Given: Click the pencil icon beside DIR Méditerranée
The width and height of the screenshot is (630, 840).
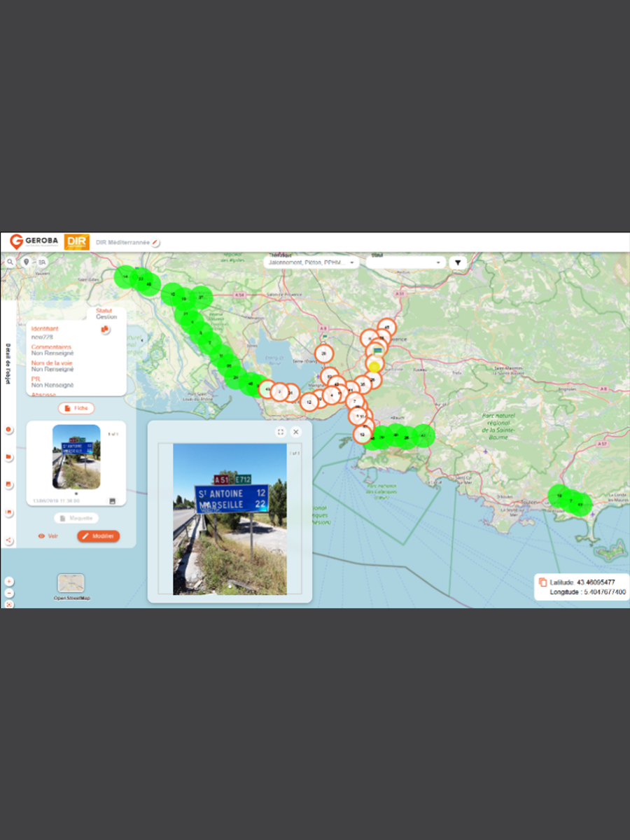Looking at the screenshot, I should point(155,242).
